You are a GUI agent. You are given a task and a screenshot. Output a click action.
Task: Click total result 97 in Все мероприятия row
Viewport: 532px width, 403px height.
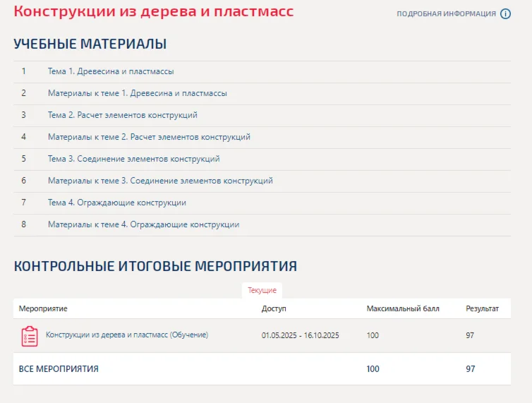point(470,368)
